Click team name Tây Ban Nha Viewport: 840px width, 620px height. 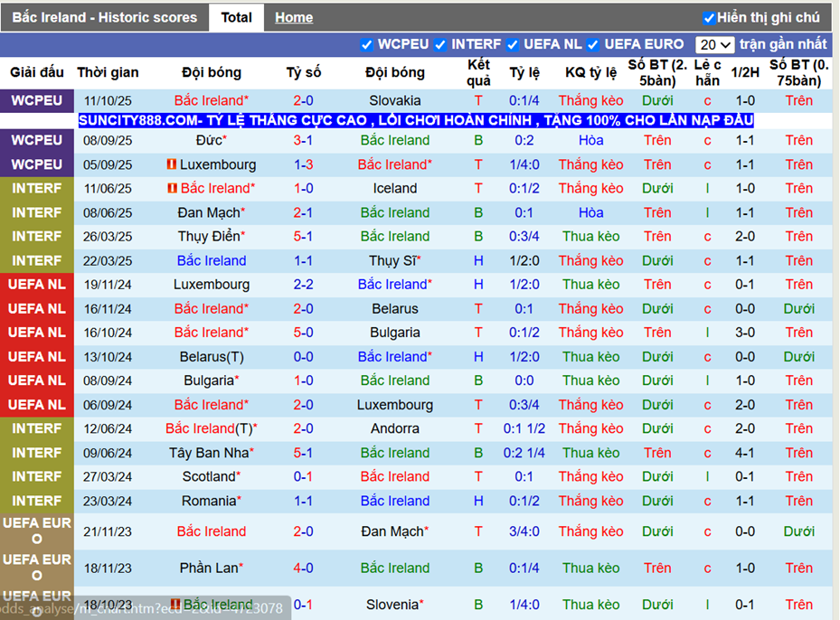coord(211,453)
